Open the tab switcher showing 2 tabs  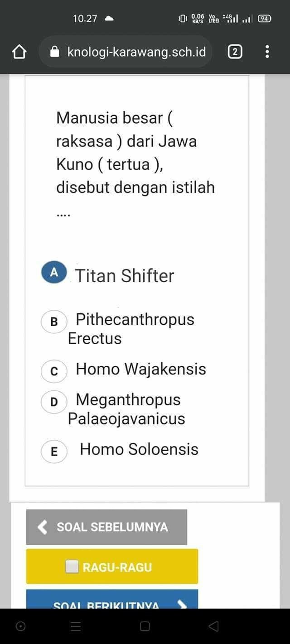tap(234, 52)
